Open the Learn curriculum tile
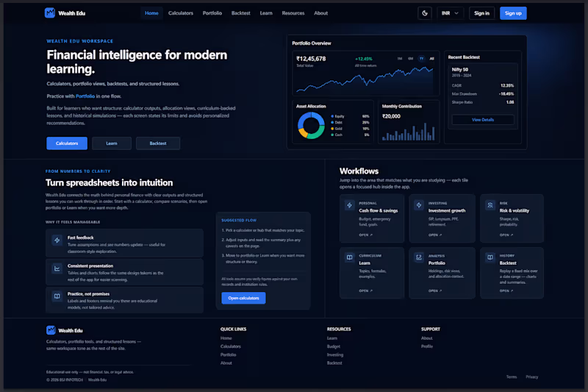Screen dimensions: 588x392 pyautogui.click(x=372, y=273)
